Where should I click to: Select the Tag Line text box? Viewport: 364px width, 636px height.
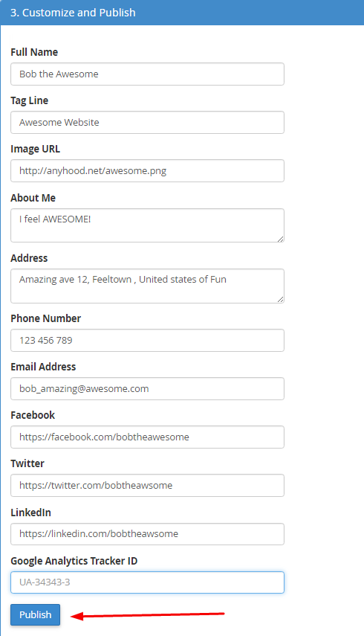(147, 122)
